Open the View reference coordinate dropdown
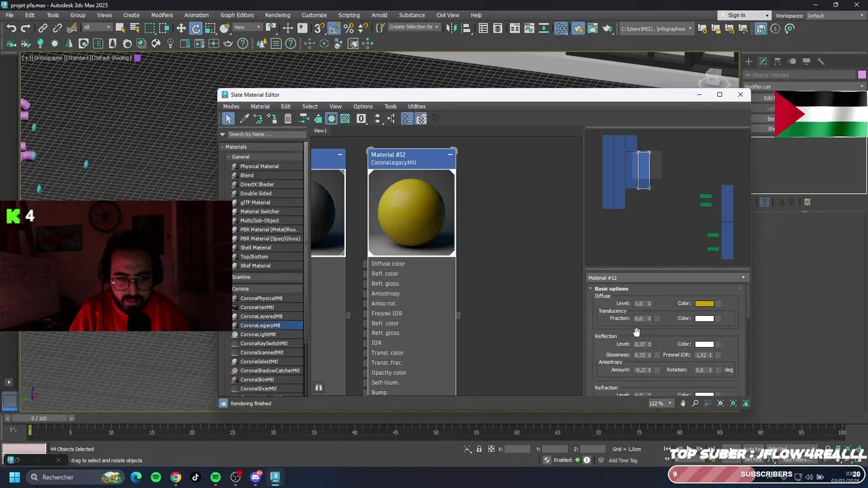The image size is (868, 488). [x=247, y=28]
